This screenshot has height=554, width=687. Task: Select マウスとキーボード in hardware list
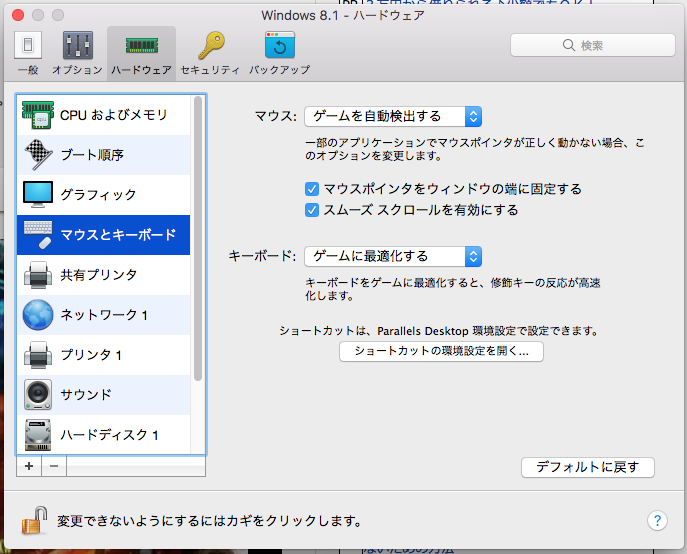click(x=103, y=235)
